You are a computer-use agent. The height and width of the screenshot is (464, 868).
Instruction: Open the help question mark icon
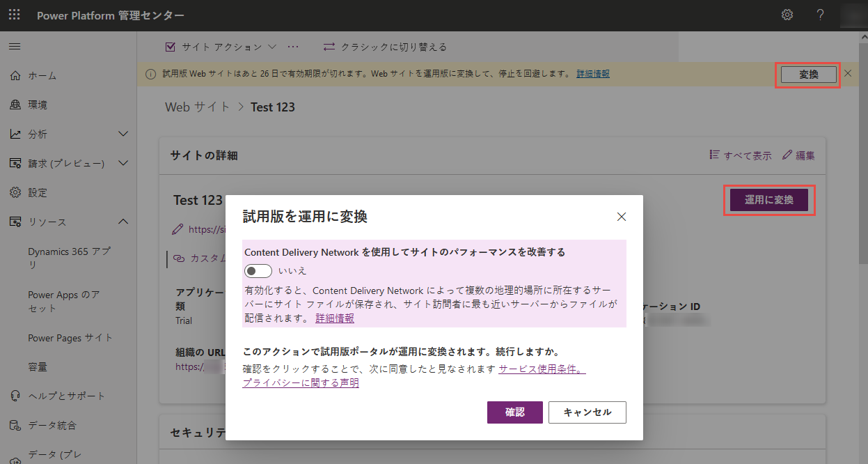821,15
